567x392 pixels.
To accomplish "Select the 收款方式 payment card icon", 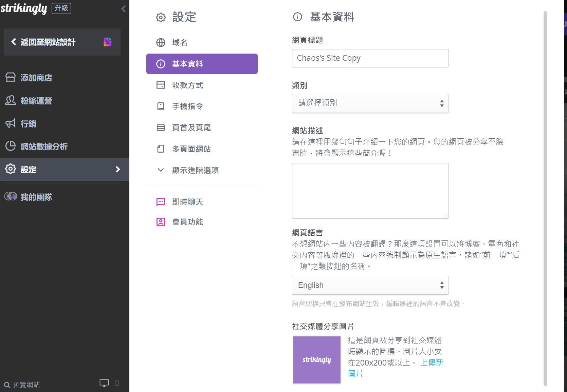I will pos(160,85).
